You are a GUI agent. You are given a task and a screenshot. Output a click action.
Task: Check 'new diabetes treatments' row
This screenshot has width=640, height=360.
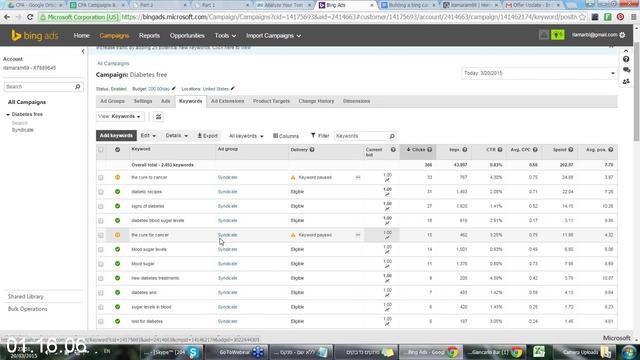coord(101,278)
